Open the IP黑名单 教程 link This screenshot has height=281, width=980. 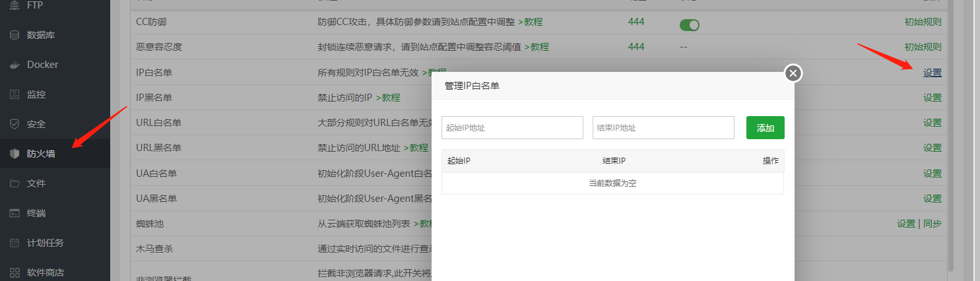coord(388,98)
